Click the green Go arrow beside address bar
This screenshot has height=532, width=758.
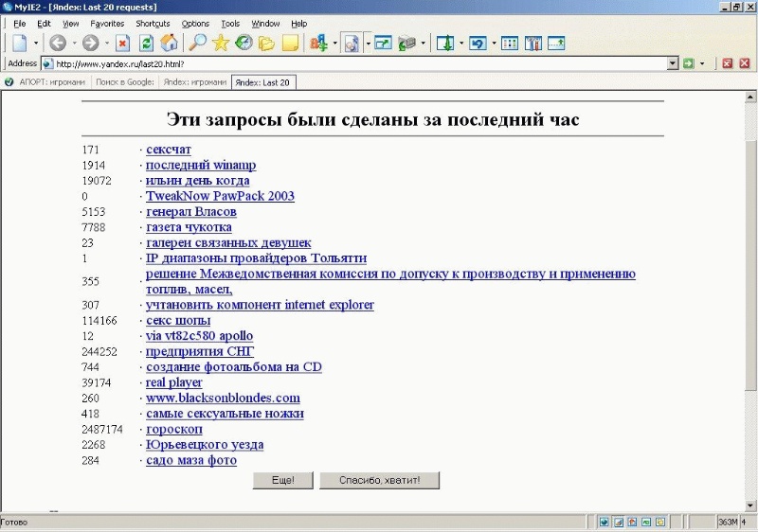[x=689, y=63]
